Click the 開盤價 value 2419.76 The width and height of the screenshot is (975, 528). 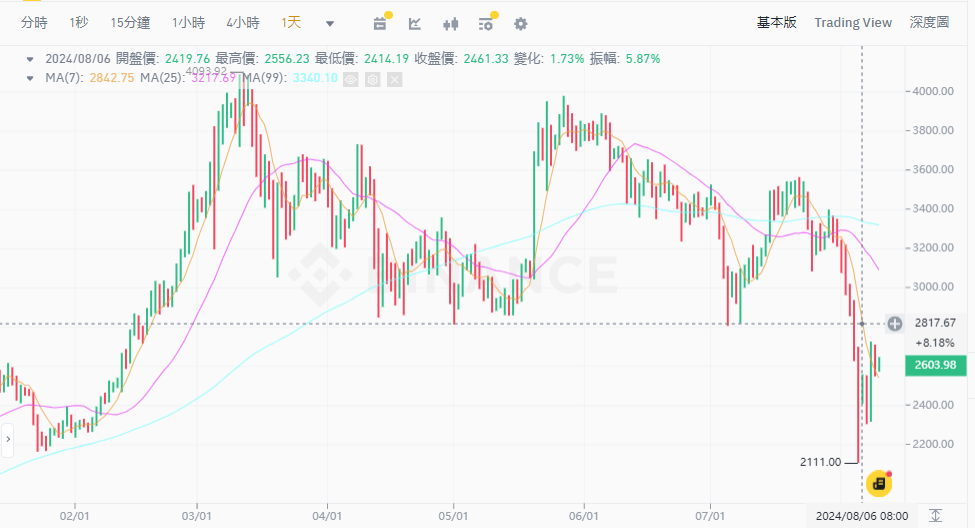(x=188, y=58)
